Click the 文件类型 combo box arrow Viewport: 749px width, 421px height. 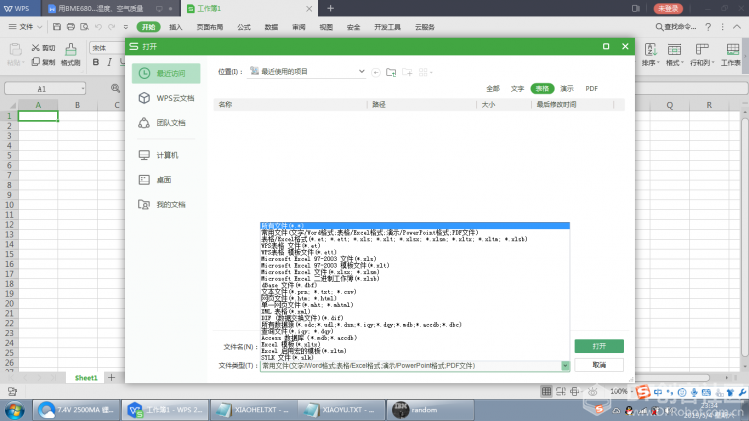point(565,366)
